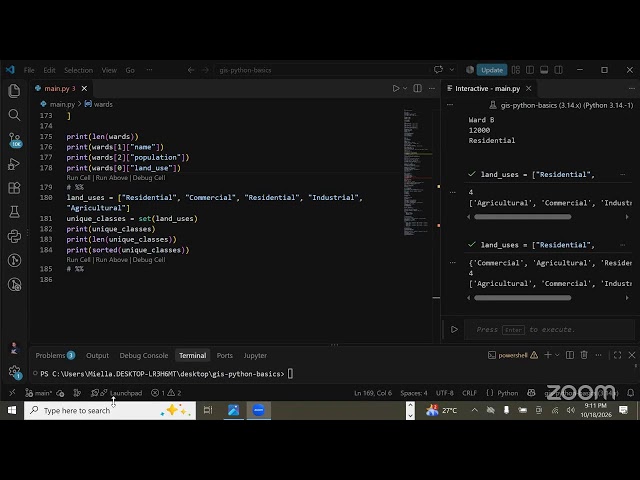Split the editor right

click(417, 88)
